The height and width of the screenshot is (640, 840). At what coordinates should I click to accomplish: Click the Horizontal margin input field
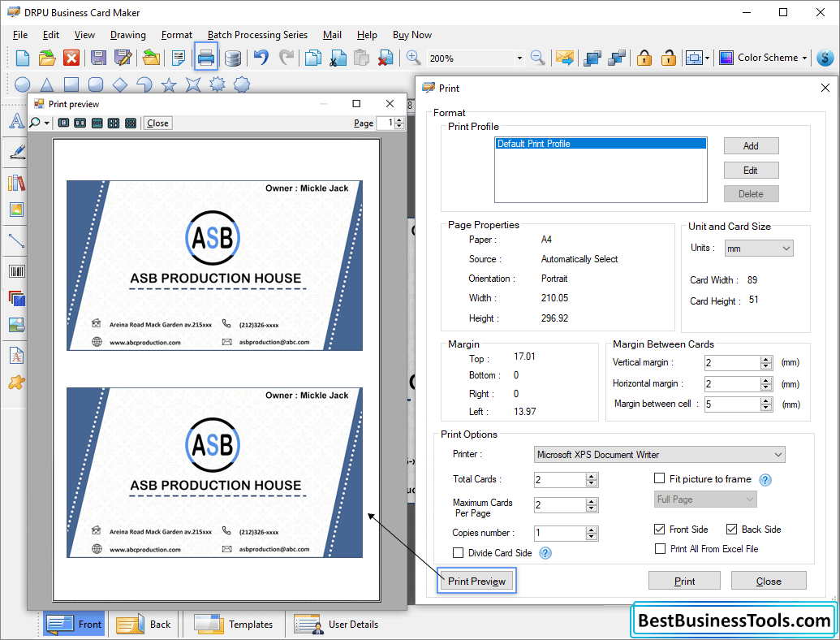(732, 384)
